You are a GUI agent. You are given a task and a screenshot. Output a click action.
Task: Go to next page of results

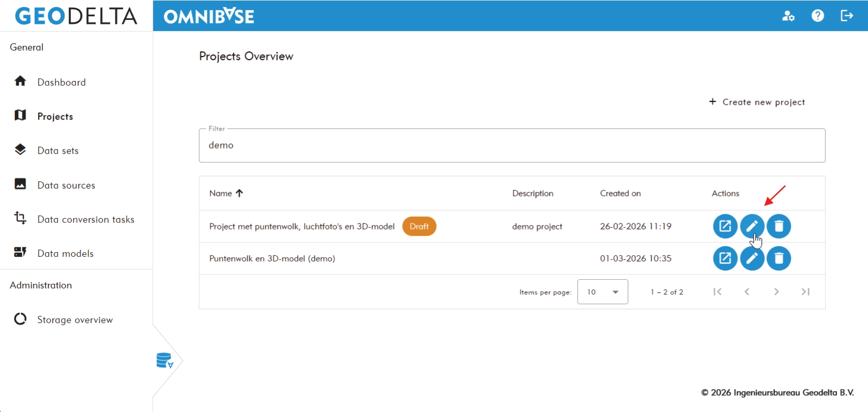point(776,292)
